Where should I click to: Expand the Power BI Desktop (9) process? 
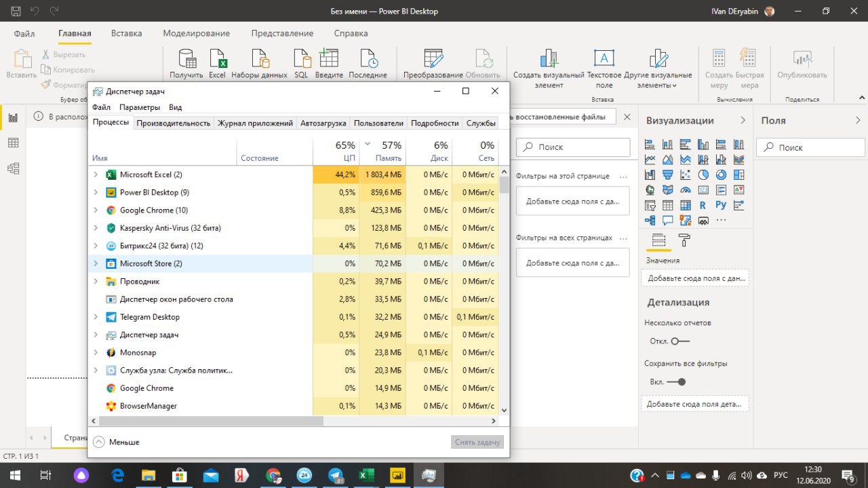(x=96, y=193)
